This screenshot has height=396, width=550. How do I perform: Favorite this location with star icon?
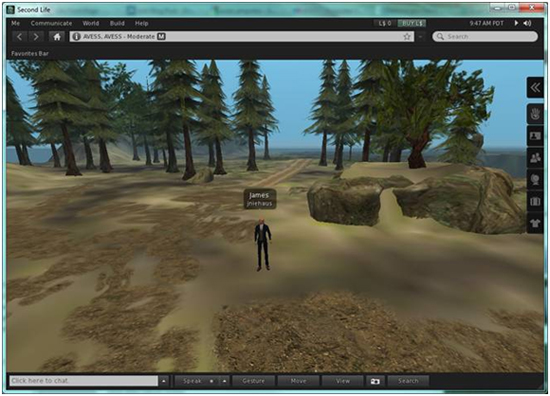tap(407, 36)
